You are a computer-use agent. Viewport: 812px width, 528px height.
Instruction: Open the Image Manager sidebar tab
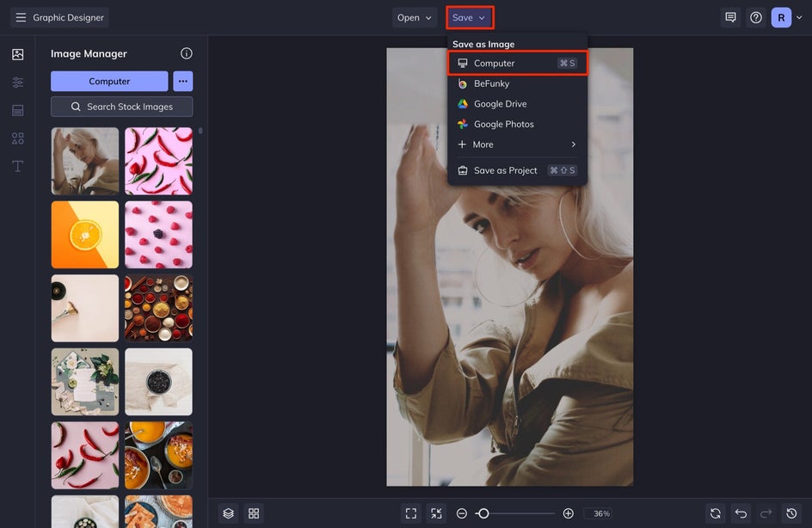point(17,54)
